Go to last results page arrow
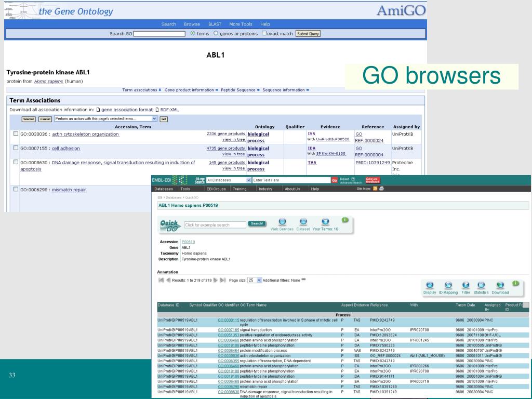The width and height of the screenshot is (532, 399). coord(222,280)
